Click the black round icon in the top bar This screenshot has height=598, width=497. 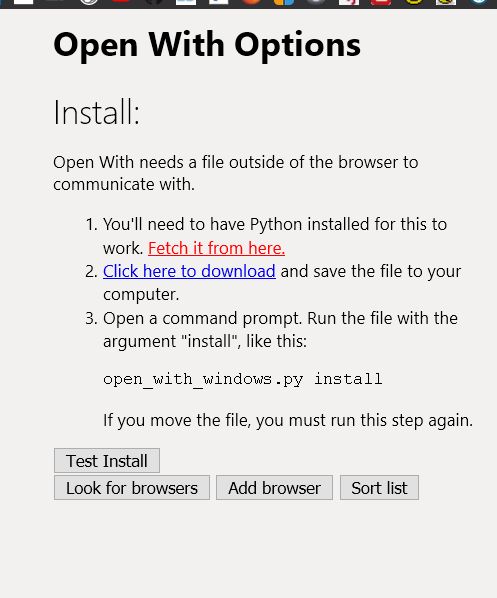coord(154,2)
